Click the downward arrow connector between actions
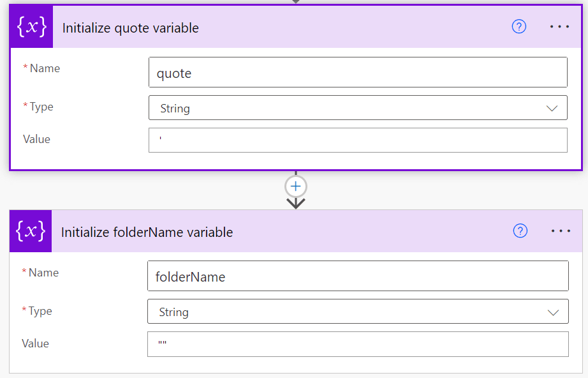 (x=295, y=203)
